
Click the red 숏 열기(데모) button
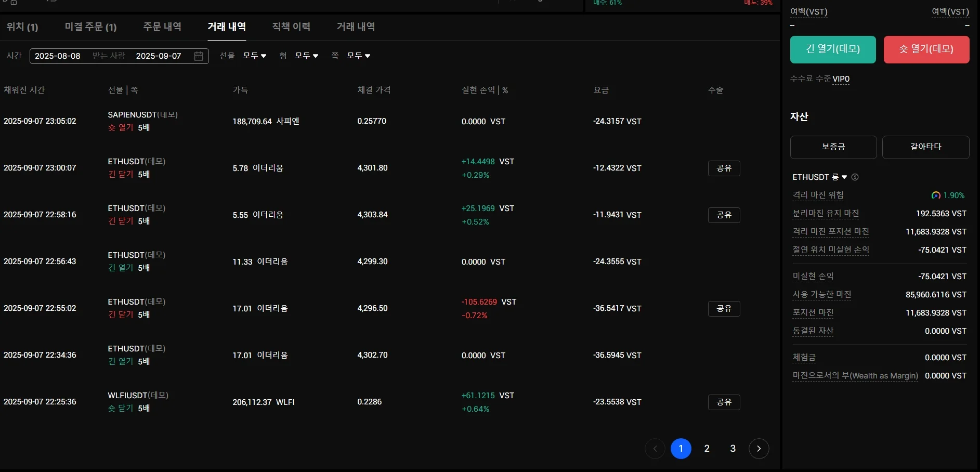pyautogui.click(x=926, y=49)
